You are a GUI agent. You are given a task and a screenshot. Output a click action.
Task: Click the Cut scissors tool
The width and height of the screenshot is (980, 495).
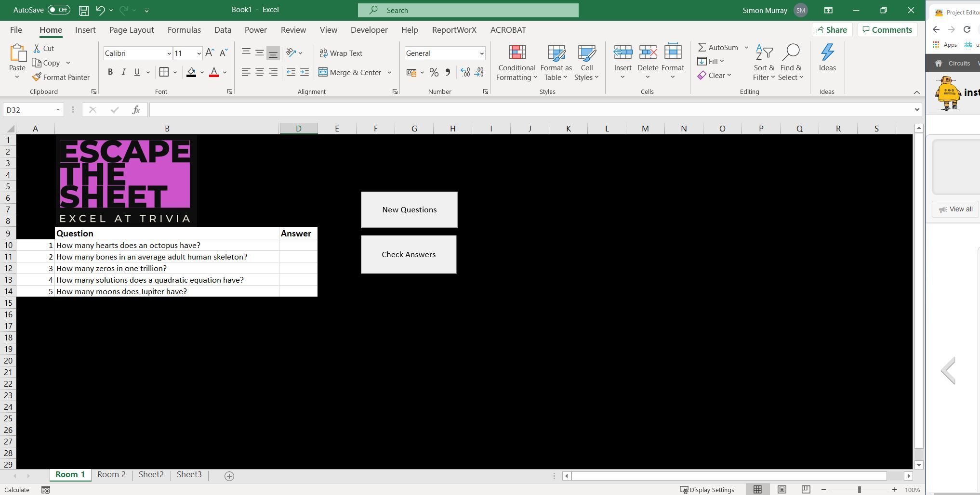44,48
